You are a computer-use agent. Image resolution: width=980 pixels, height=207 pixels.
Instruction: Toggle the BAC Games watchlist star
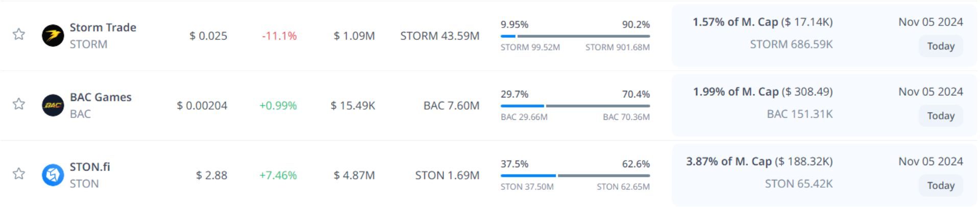[19, 104]
